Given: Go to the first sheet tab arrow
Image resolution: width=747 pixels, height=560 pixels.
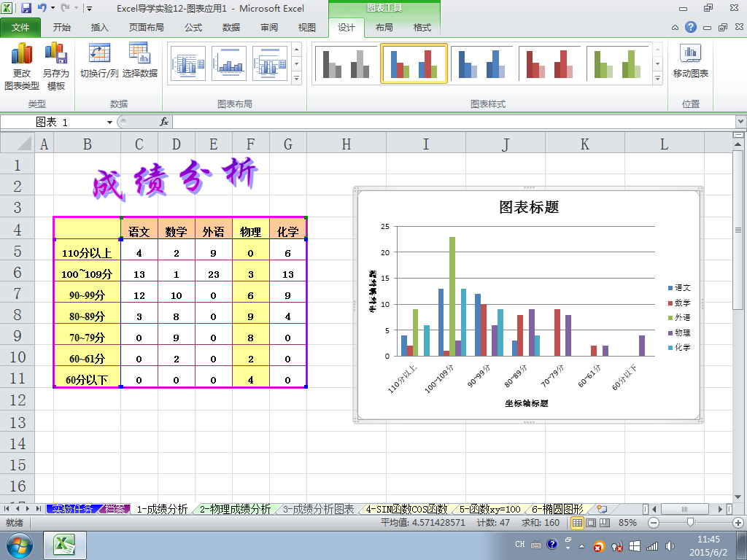Looking at the screenshot, I should (x=7, y=509).
